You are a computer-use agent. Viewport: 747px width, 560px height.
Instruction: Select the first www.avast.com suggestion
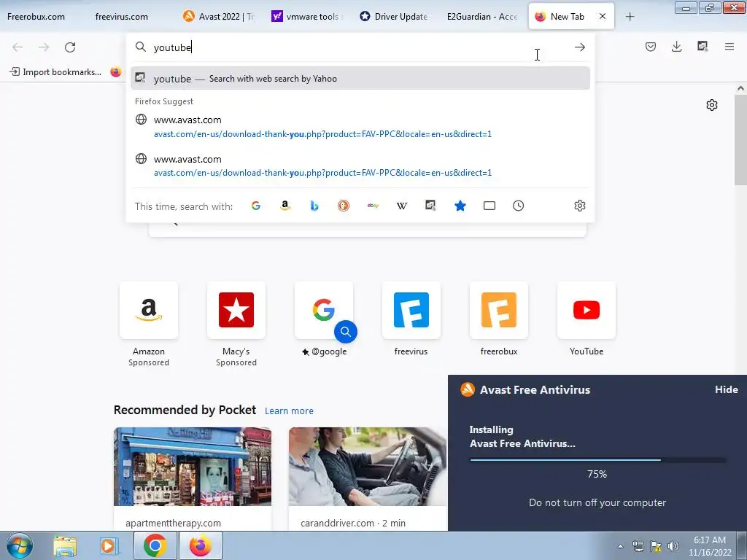point(360,127)
